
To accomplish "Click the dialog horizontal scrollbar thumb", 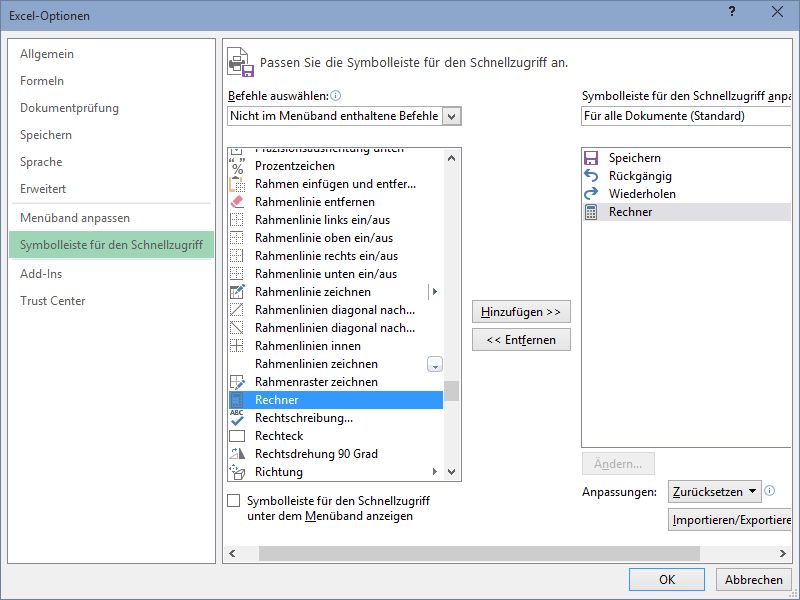I will tap(479, 554).
